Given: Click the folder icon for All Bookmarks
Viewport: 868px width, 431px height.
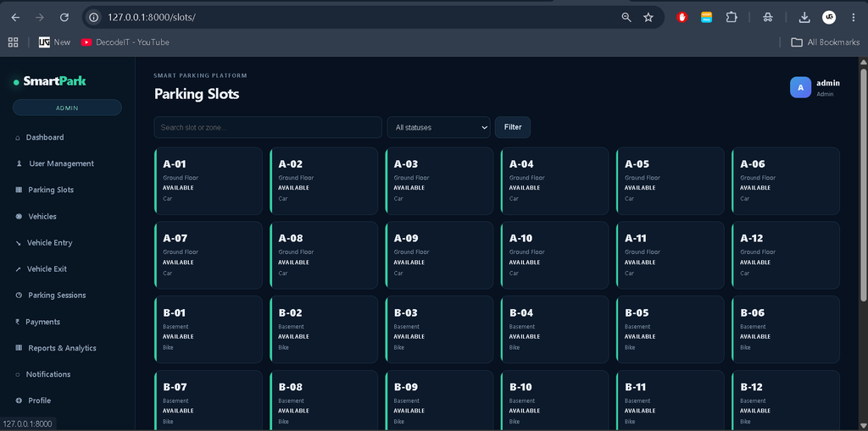Looking at the screenshot, I should coord(797,42).
